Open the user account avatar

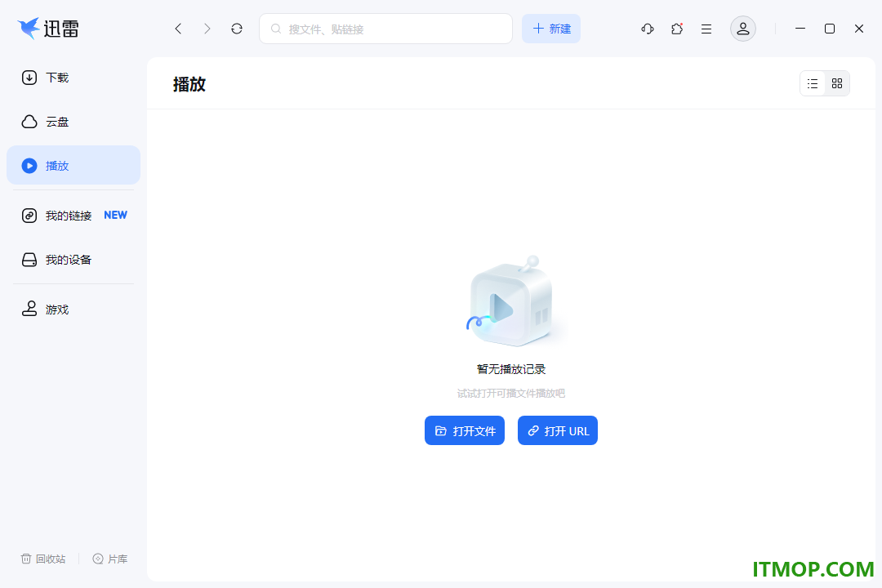(743, 29)
